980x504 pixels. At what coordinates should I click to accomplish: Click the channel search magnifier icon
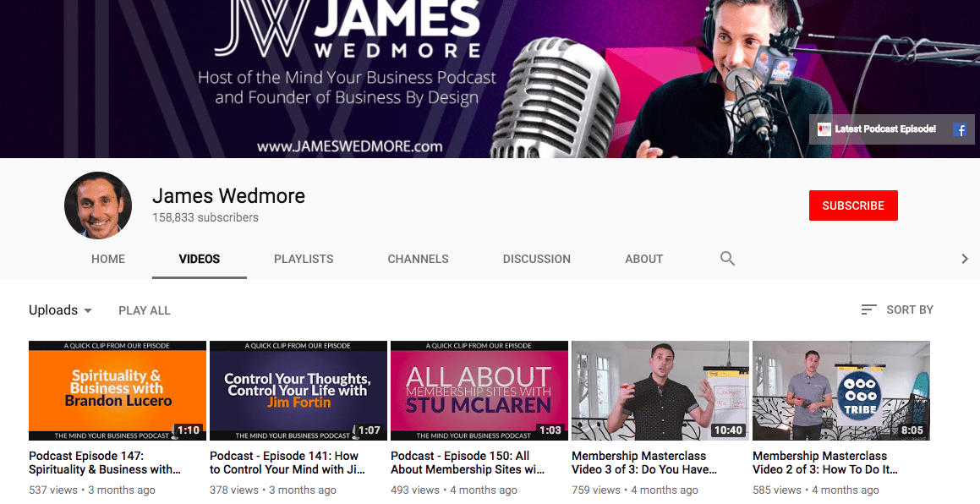pos(727,258)
